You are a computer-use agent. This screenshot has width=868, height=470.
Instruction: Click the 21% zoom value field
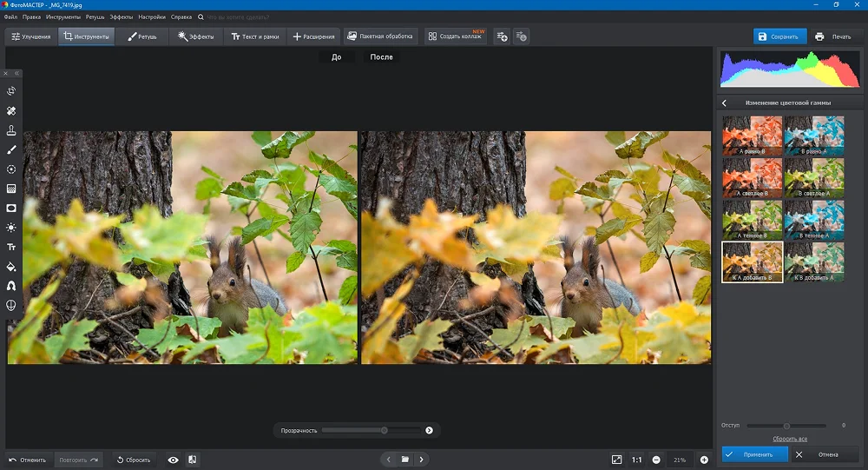tap(680, 460)
